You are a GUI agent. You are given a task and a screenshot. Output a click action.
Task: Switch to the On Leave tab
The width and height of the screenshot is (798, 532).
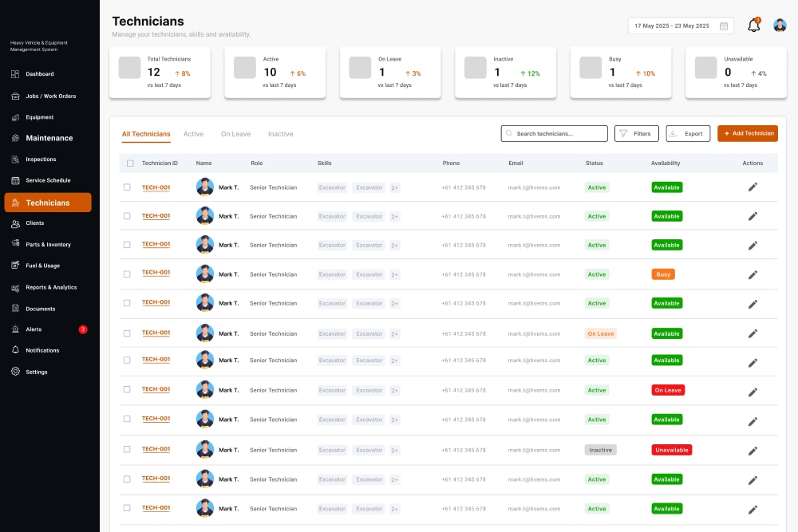pos(235,134)
